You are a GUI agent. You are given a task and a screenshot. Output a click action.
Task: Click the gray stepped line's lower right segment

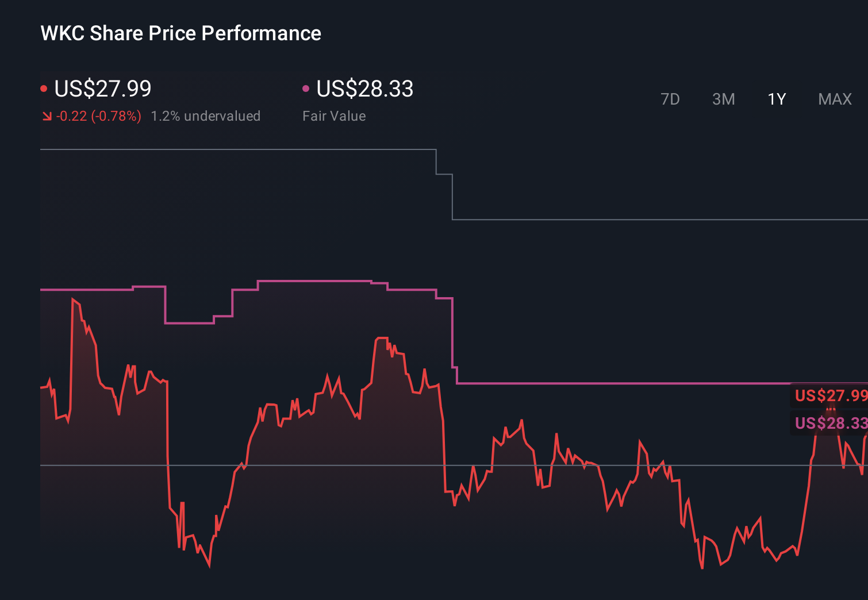tap(661, 220)
